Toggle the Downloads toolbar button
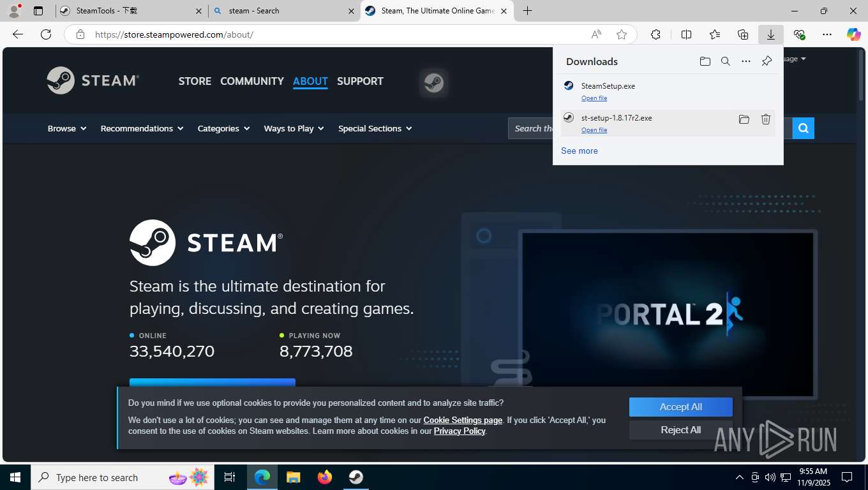Image resolution: width=868 pixels, height=490 pixels. point(770,34)
